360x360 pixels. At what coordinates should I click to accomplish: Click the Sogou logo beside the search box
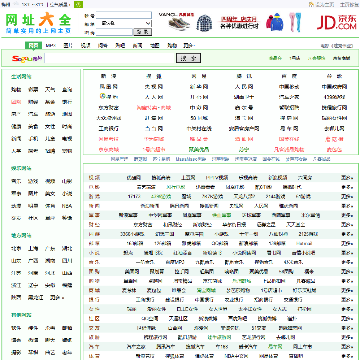pyautogui.click(x=27, y=59)
